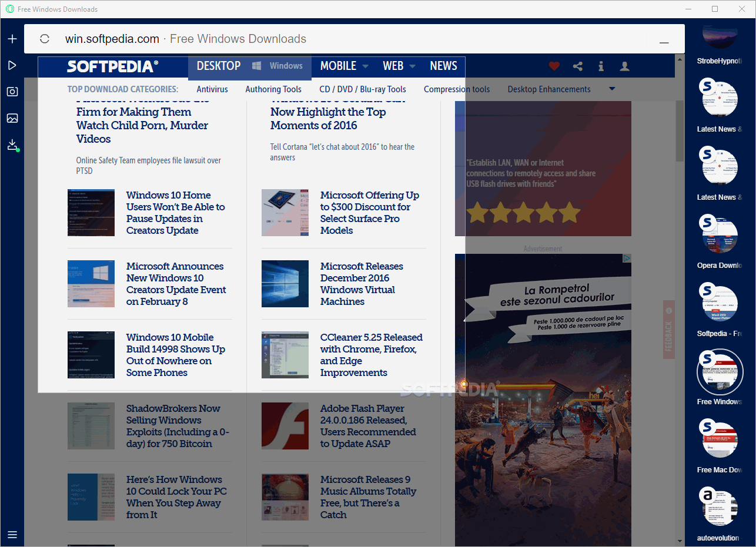
Task: Click the page scrollbar up arrow
Action: (680, 59)
